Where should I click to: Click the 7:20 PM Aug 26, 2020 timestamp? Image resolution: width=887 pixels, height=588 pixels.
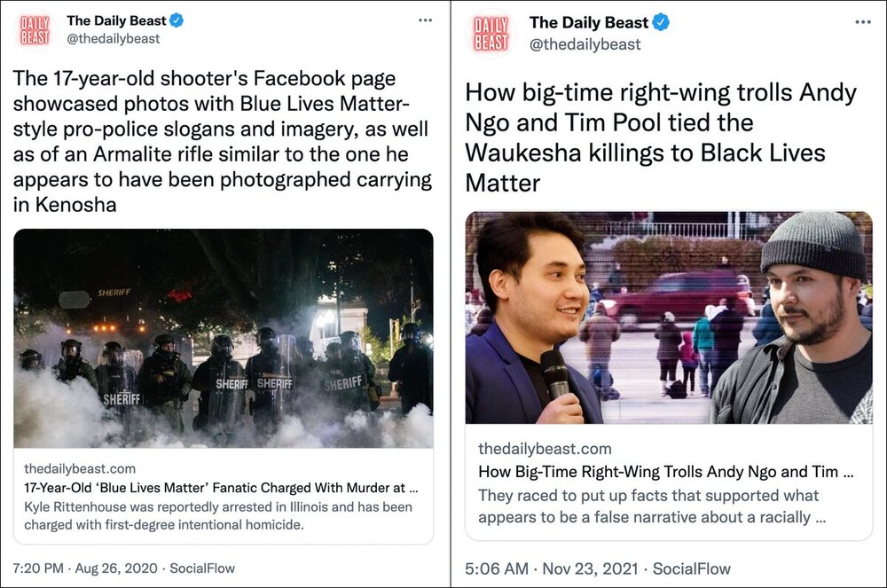85,568
